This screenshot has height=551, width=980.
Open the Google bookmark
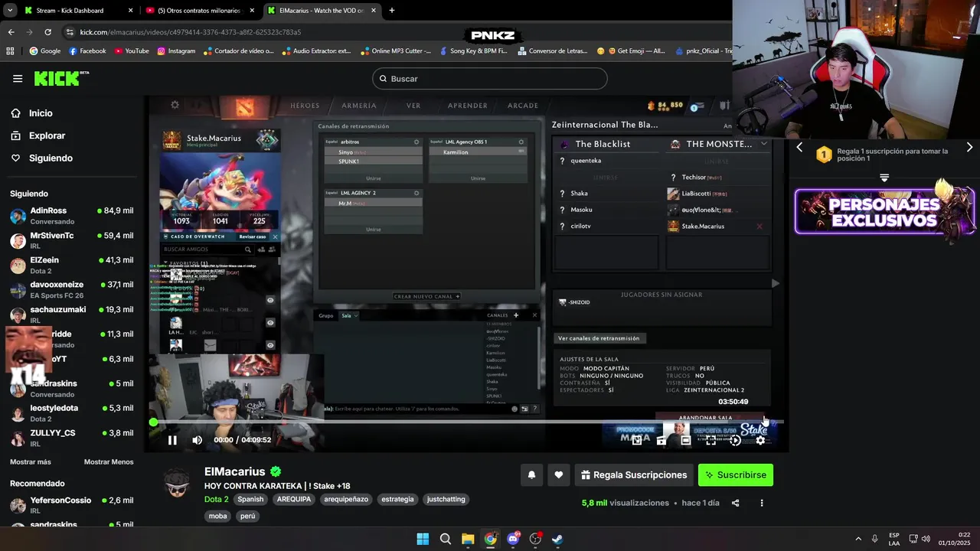pos(45,51)
